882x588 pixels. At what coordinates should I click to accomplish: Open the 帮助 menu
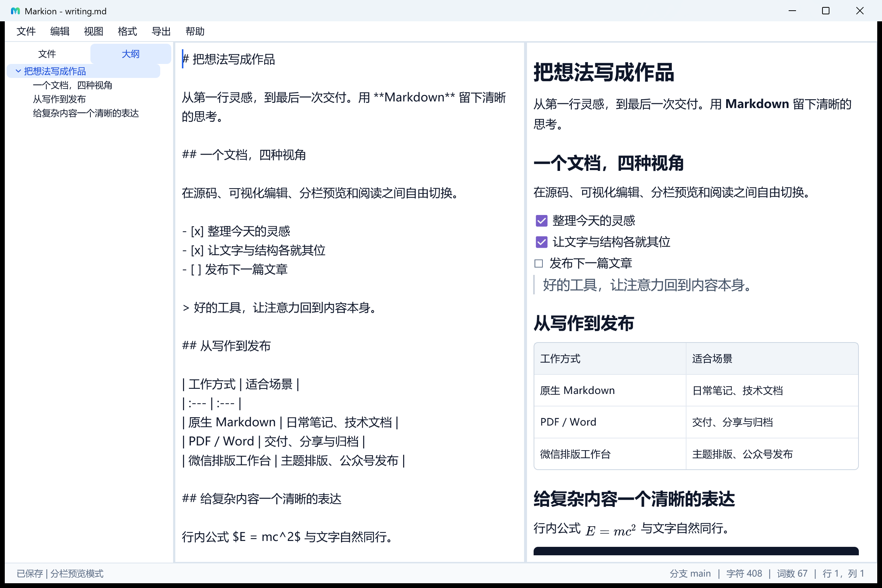point(195,32)
